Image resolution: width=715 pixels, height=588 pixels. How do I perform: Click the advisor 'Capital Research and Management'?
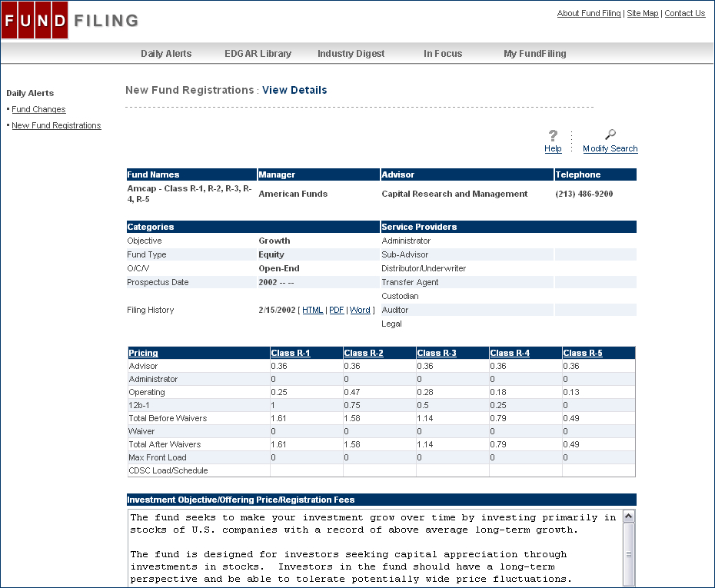pos(454,194)
